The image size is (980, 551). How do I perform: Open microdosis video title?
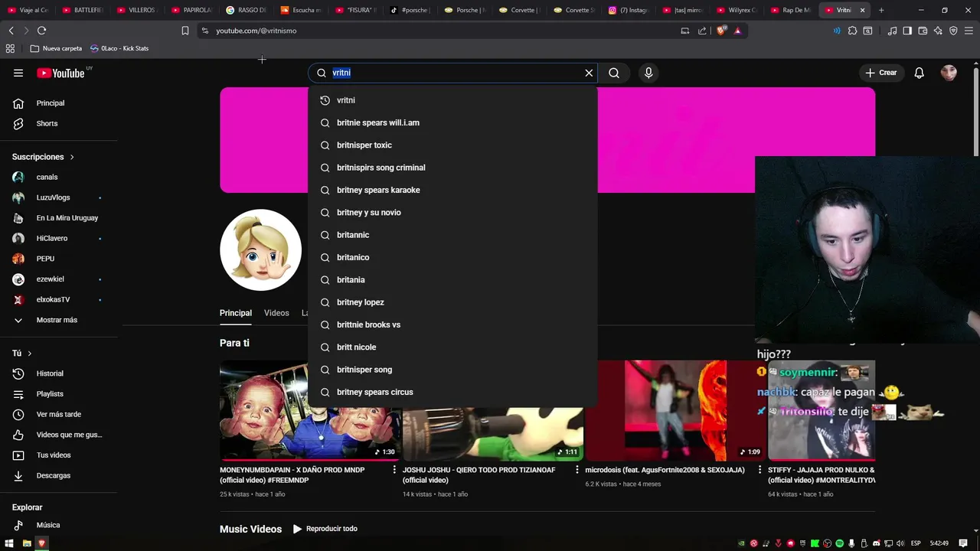coord(665,470)
